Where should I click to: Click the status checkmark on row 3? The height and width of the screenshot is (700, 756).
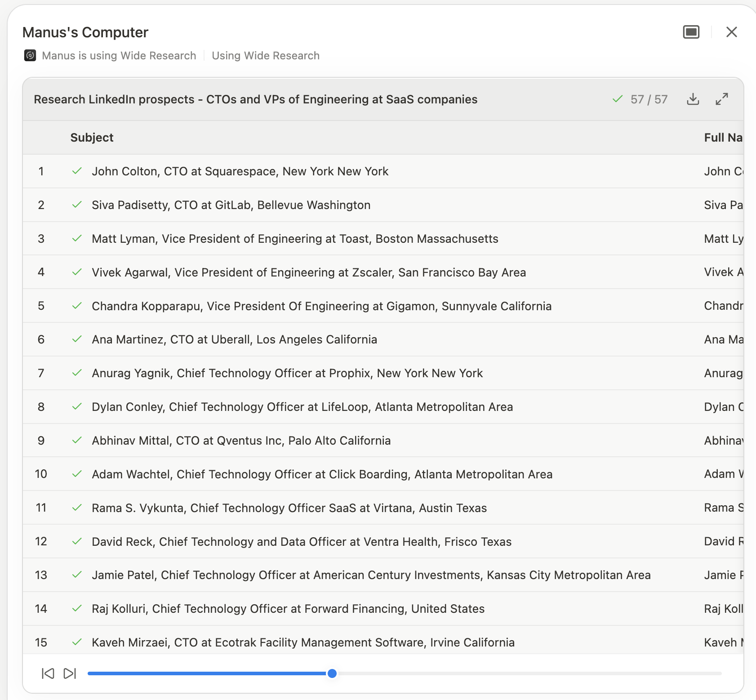coord(77,238)
